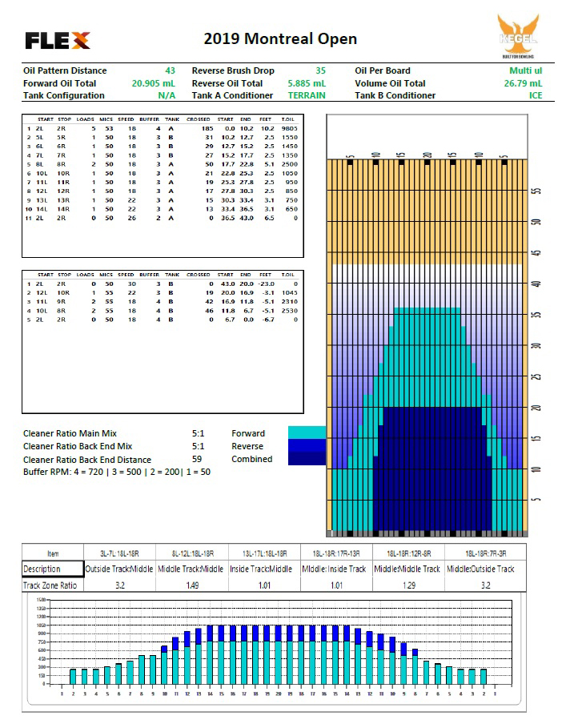Click the Kegel logo
This screenshot has width=574, height=728.
pos(518,36)
